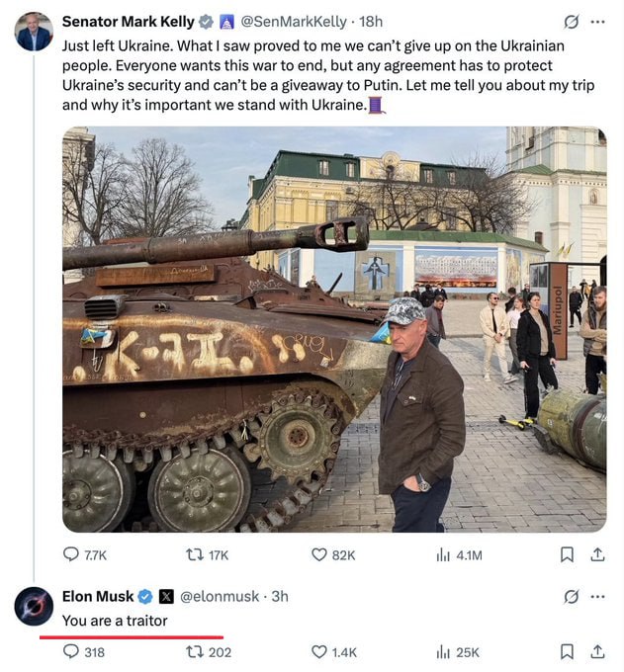Visit the @SenMarkKelly handle link
The height and width of the screenshot is (672, 624).
click(x=294, y=22)
